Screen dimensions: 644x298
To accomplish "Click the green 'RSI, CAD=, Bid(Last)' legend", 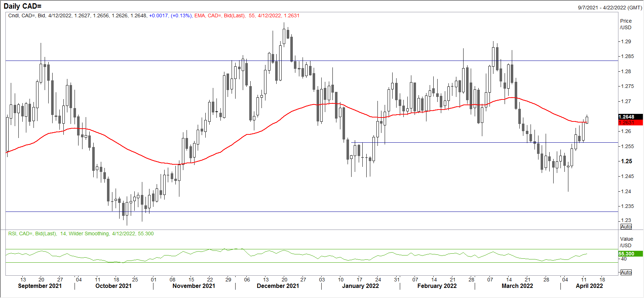I will [x=32, y=233].
